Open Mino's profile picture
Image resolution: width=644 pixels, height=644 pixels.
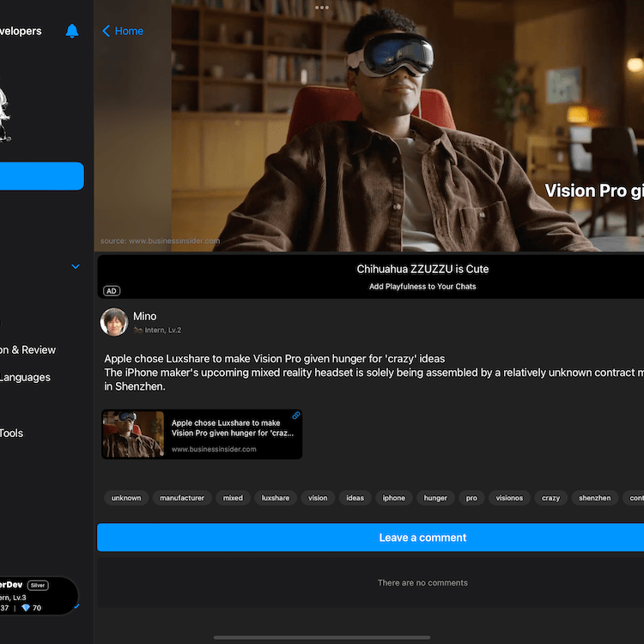tap(114, 322)
